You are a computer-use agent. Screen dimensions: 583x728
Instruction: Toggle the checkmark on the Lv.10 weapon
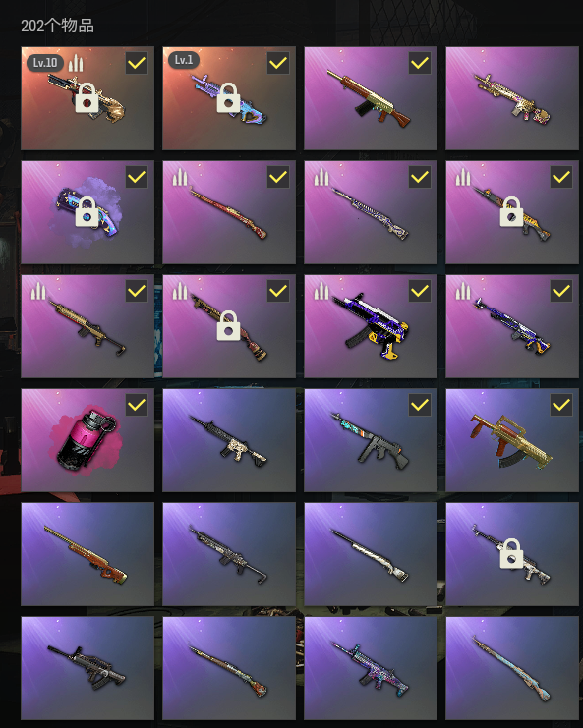[137, 63]
